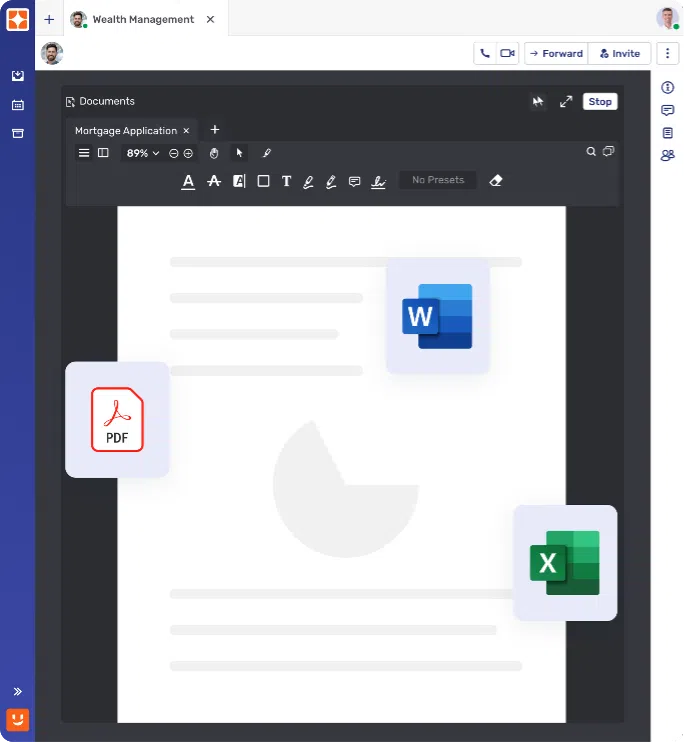The width and height of the screenshot is (684, 742).
Task: Select the Eraser tool
Action: point(496,180)
